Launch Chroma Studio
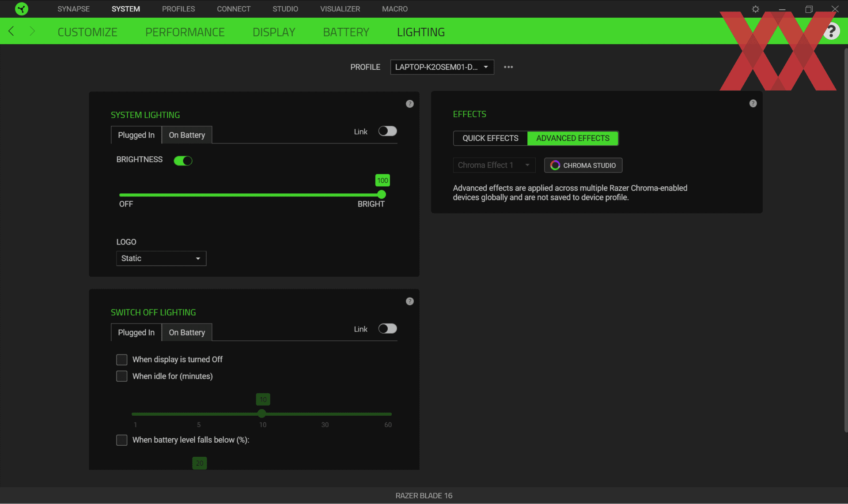This screenshot has width=848, height=504. point(583,165)
